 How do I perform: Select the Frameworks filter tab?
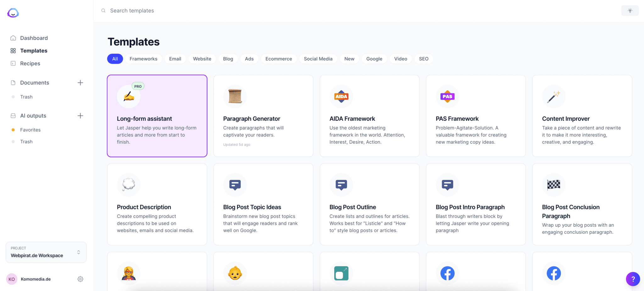(x=143, y=59)
